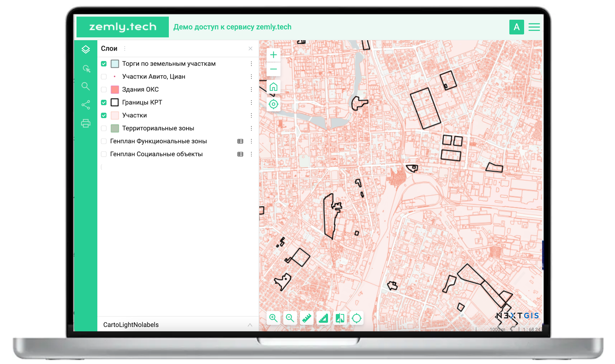Select the Здания ОКС layer name
The image size is (615, 364).
click(140, 90)
